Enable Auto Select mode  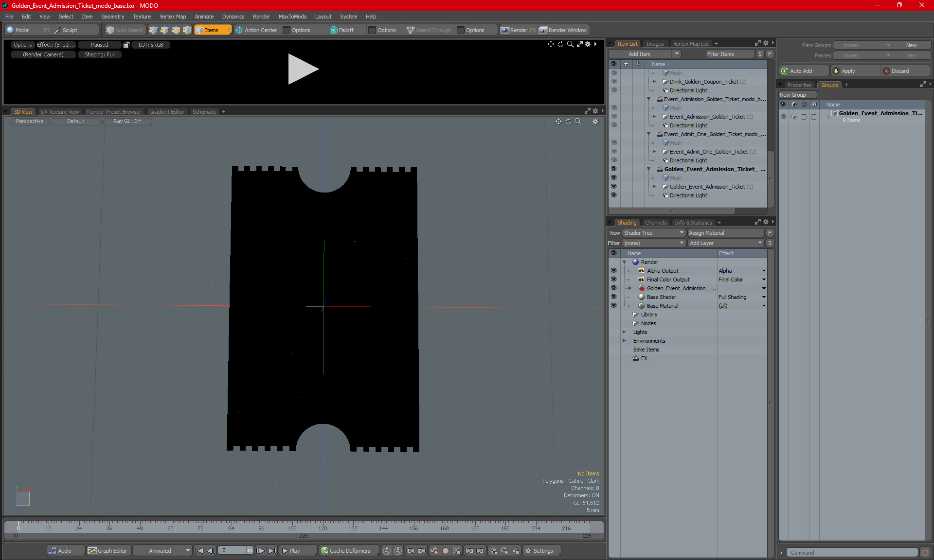coord(125,30)
